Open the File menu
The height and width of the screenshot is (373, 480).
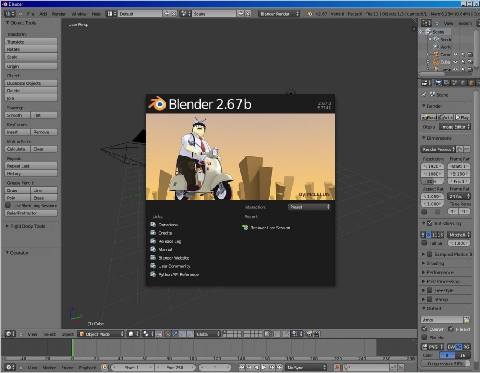click(x=30, y=14)
